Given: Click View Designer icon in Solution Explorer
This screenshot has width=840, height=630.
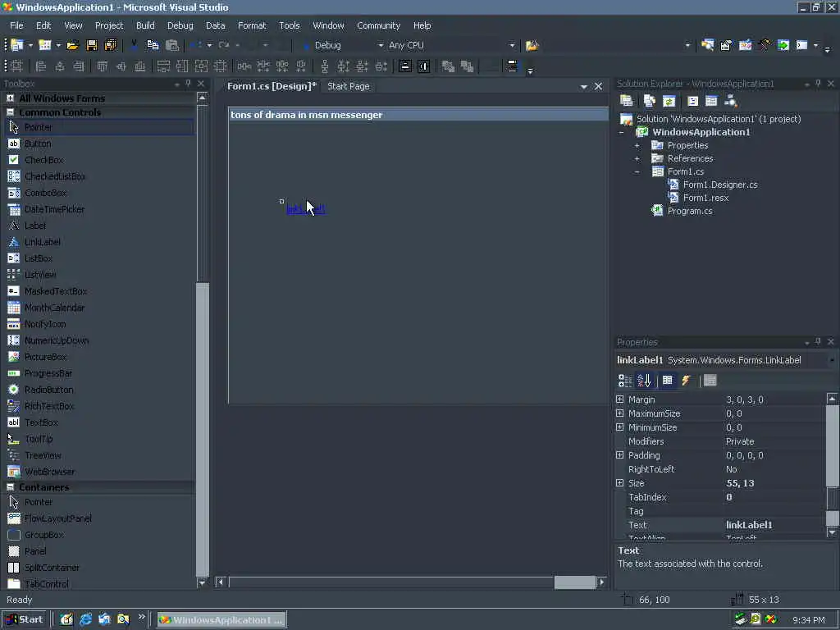Looking at the screenshot, I should point(711,101).
